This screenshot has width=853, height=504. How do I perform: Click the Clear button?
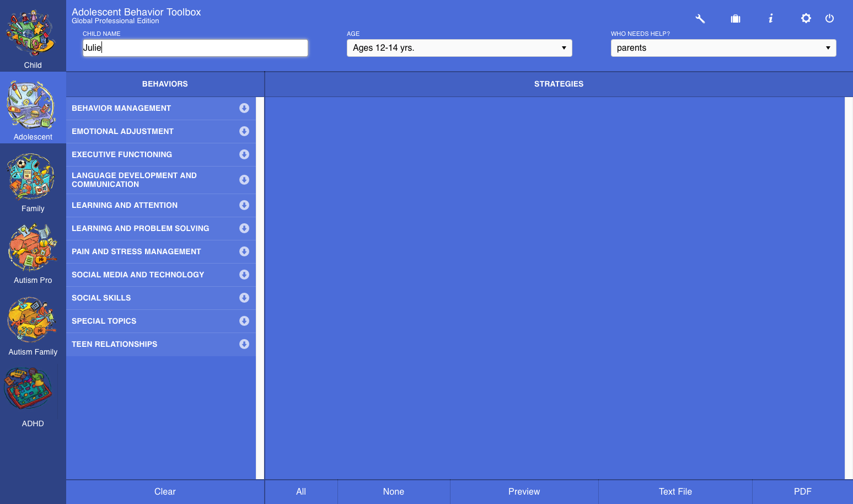coord(165,491)
